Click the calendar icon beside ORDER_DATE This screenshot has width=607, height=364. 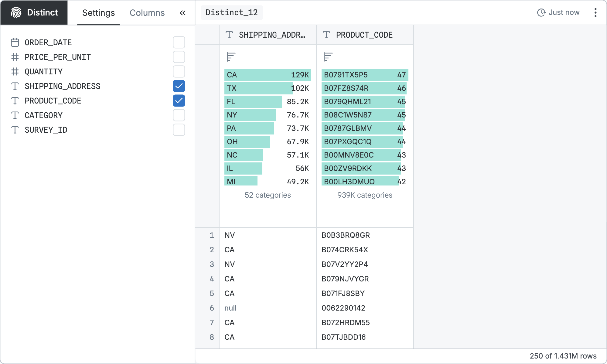pos(15,43)
